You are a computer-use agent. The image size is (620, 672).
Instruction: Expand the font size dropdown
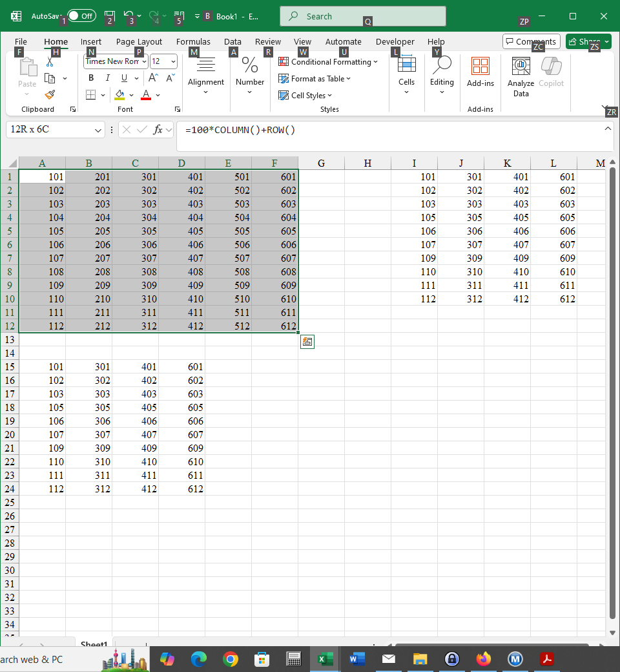coord(173,62)
